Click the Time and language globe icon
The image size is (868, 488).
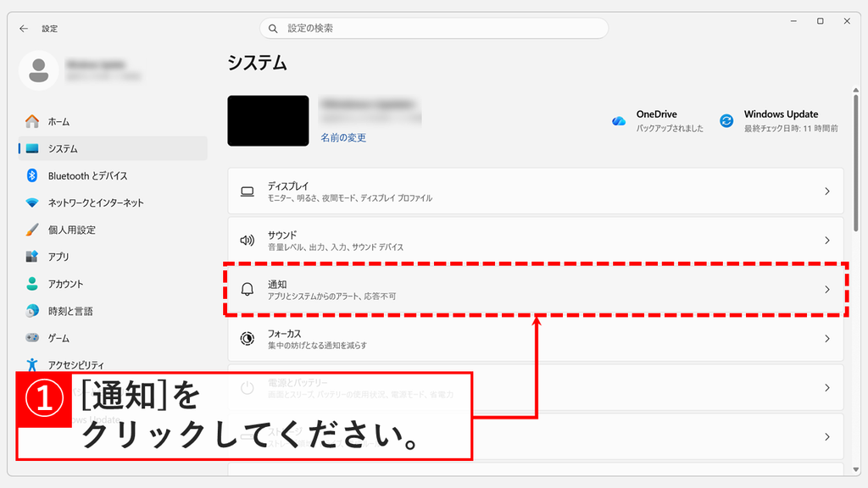click(x=32, y=311)
